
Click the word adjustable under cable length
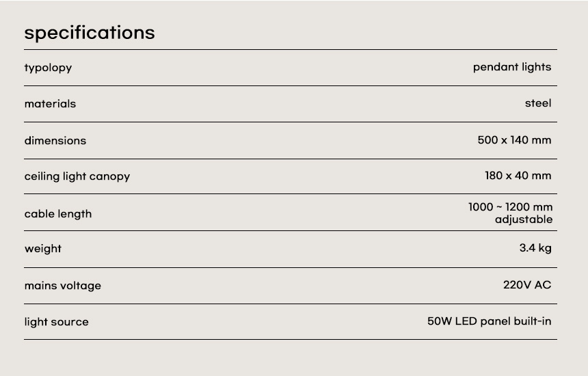(x=523, y=219)
